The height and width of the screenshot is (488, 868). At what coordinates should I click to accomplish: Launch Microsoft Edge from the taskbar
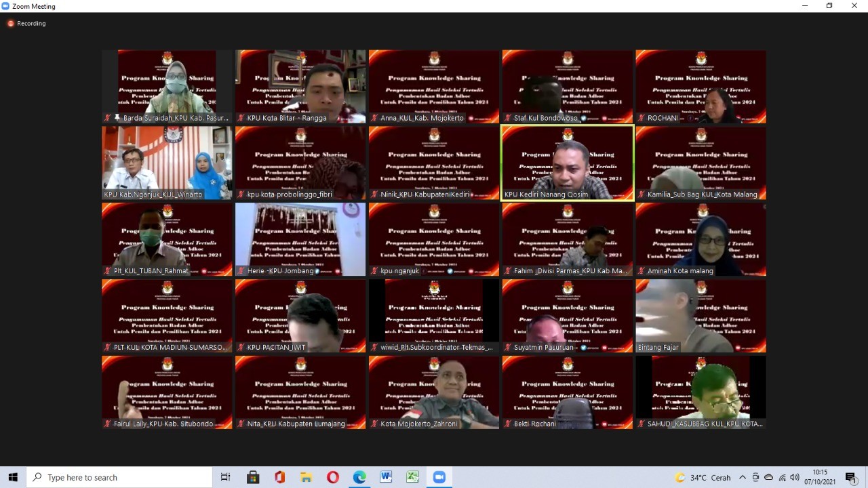pos(359,477)
